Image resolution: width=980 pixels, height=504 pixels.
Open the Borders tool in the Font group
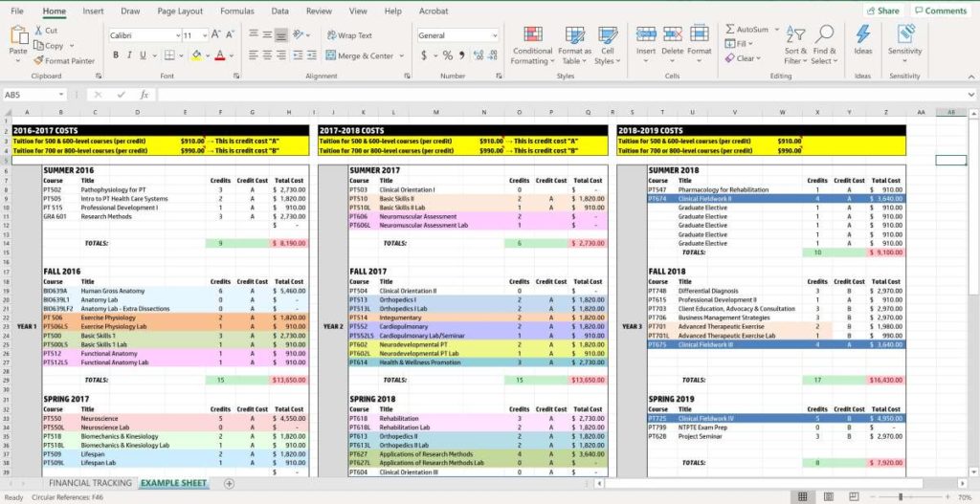click(169, 55)
